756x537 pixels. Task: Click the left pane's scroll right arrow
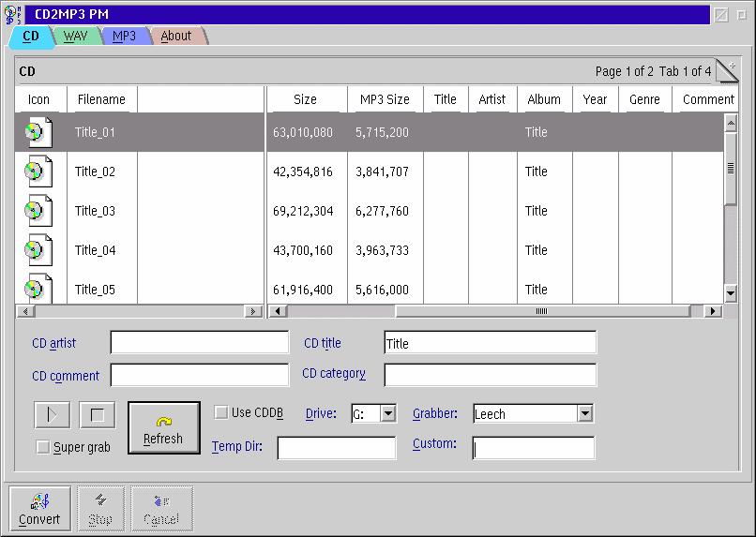(x=252, y=311)
